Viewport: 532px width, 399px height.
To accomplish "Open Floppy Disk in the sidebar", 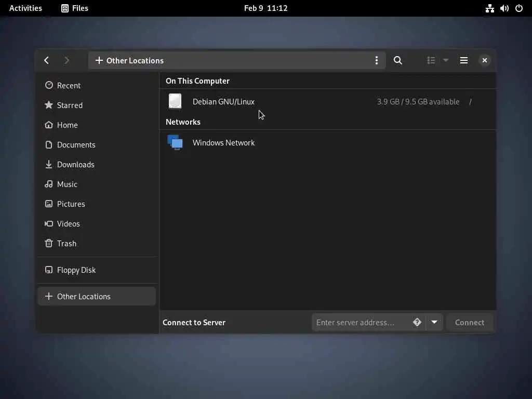I will [96, 270].
